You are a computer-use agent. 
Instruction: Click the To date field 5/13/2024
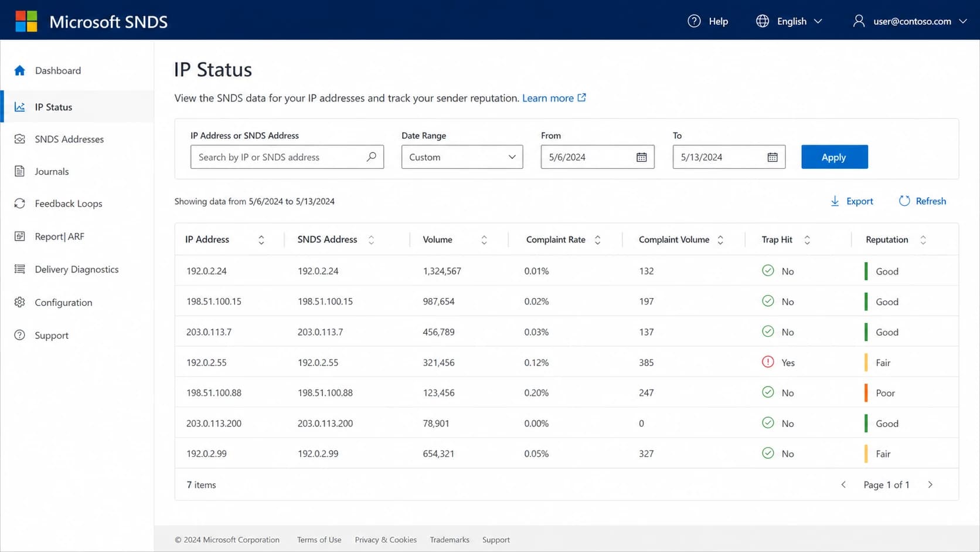coord(729,157)
